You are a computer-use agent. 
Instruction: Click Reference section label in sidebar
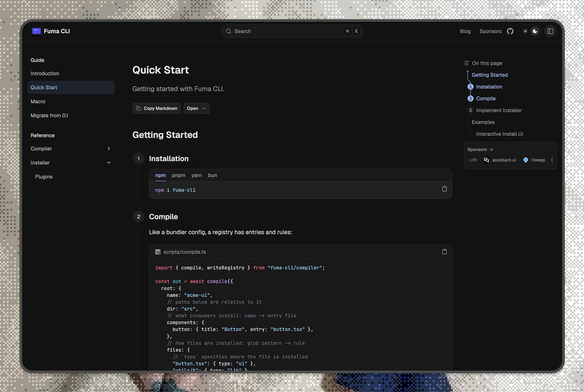pyautogui.click(x=42, y=135)
